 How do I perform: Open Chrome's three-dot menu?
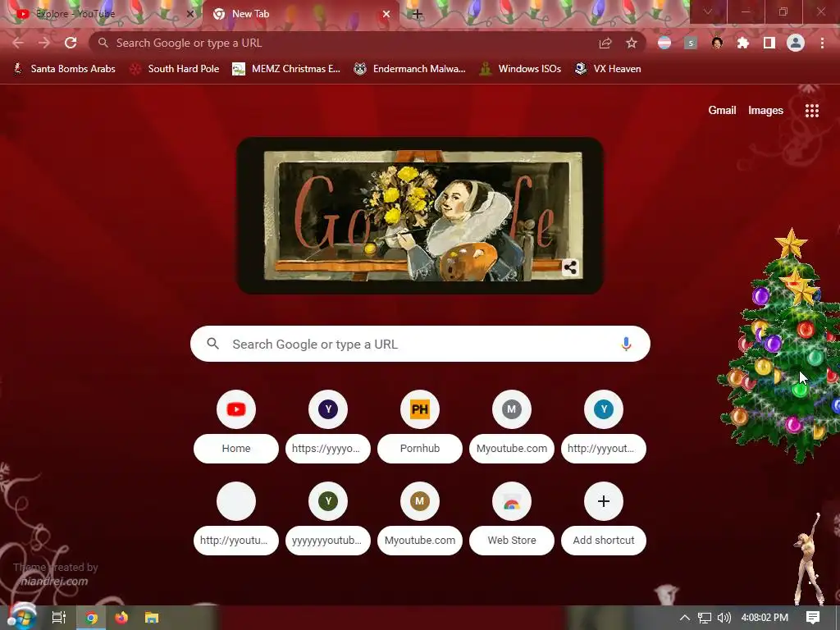click(822, 43)
